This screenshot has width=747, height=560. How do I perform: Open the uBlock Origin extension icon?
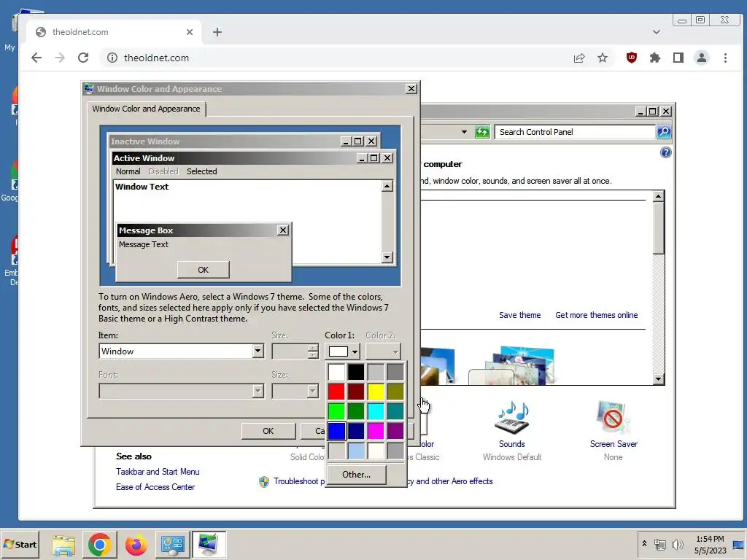631,58
